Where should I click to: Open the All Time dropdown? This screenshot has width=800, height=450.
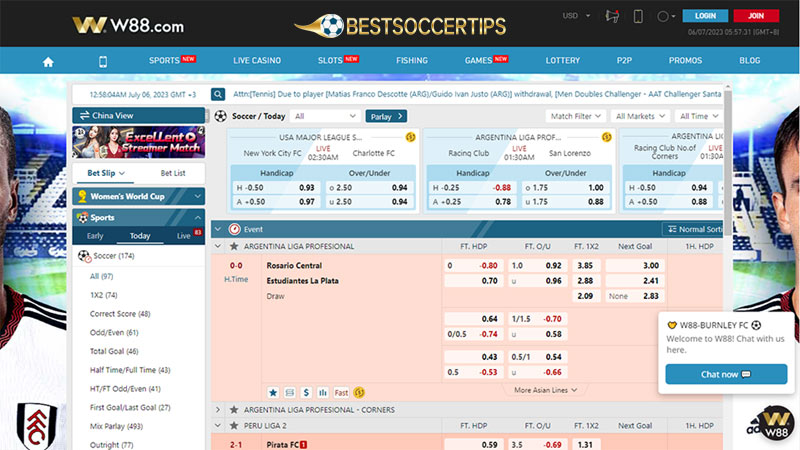pos(698,116)
